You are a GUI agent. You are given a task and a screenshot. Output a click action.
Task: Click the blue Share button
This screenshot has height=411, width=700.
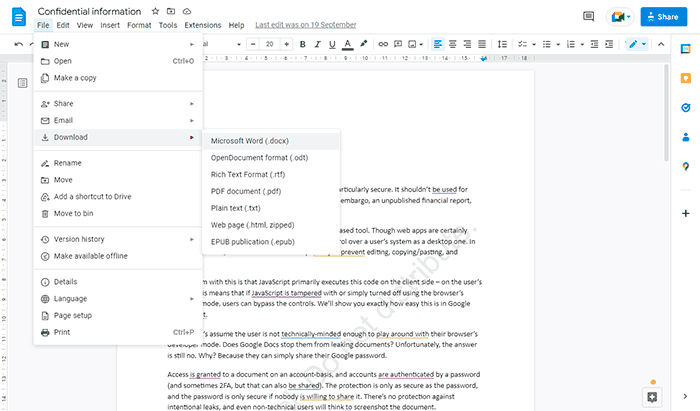click(663, 17)
